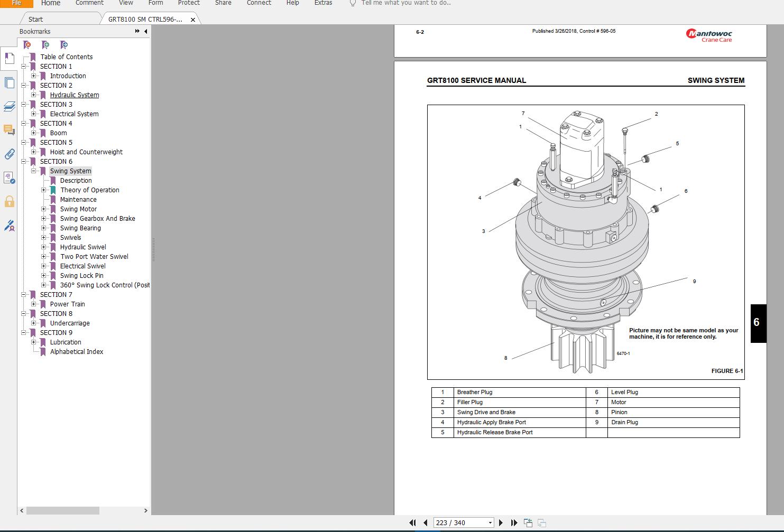Viewport: 784px width, 532px height.
Task: Open the Thumbnails panel in the sidebar
Action: (9, 82)
